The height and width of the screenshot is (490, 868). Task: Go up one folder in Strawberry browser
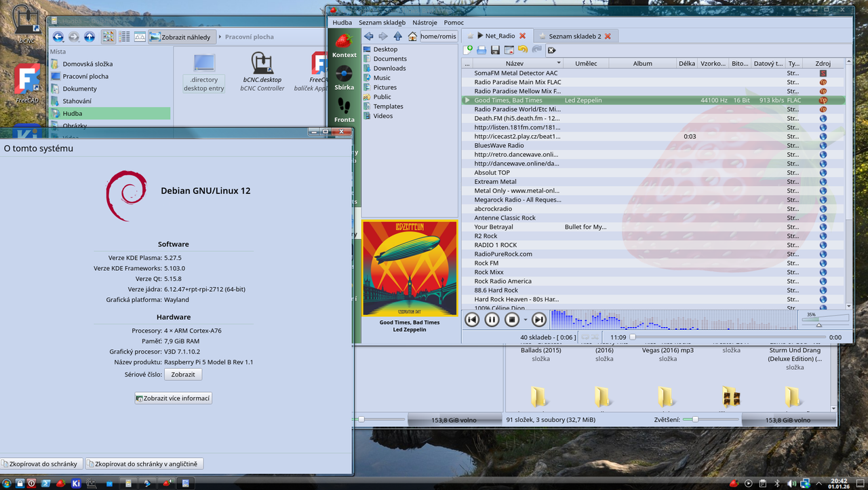[x=398, y=36]
